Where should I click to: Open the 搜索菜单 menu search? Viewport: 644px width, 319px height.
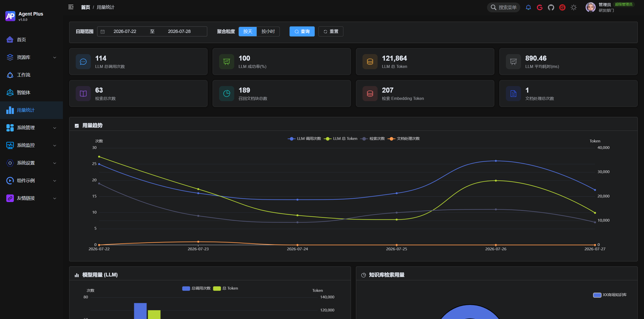coord(504,7)
